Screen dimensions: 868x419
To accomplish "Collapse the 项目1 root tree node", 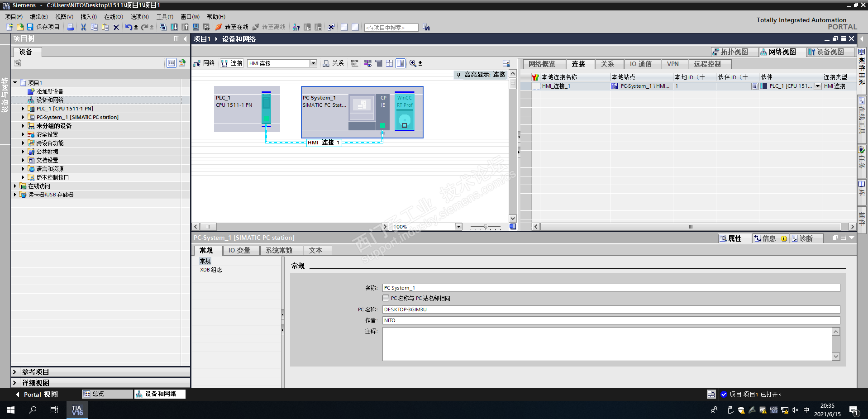I will (x=15, y=83).
